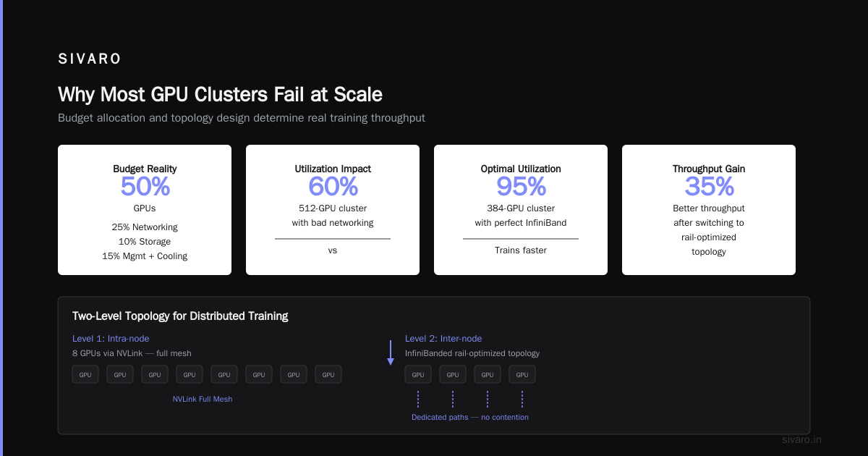The image size is (868, 456).
Task: Click the 'vs' label
Action: click(x=333, y=250)
